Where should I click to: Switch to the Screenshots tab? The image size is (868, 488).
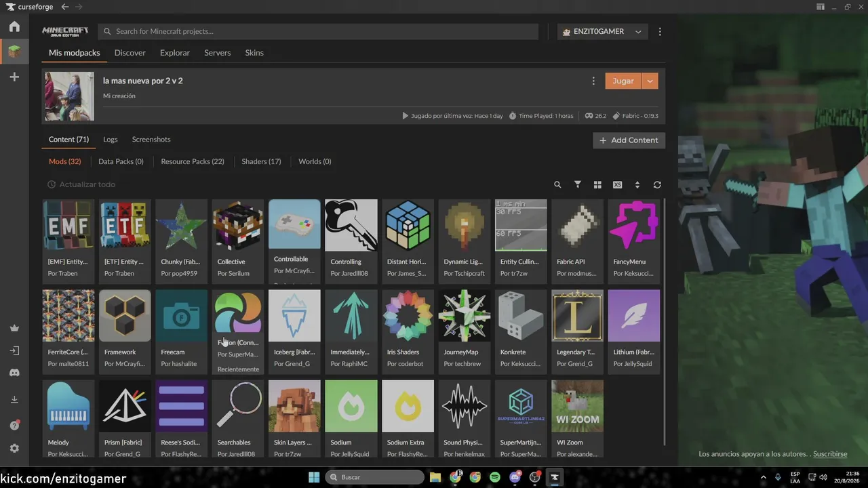tap(151, 140)
